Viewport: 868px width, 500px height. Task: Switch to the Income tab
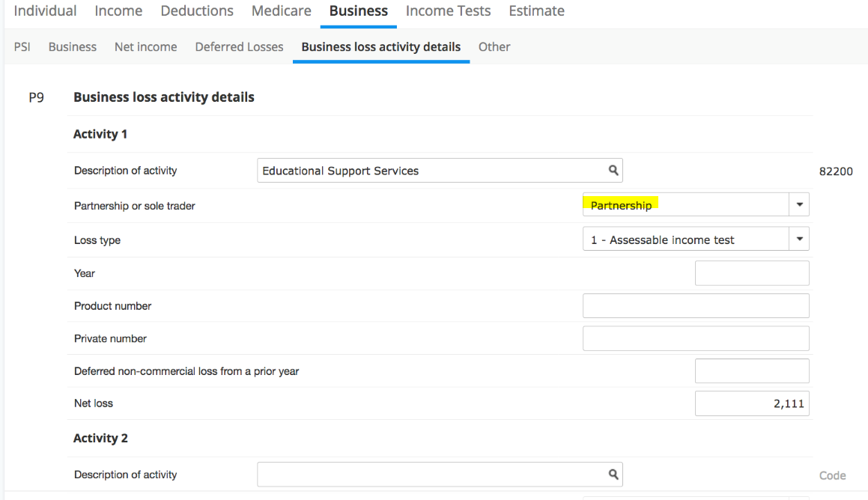coord(118,11)
